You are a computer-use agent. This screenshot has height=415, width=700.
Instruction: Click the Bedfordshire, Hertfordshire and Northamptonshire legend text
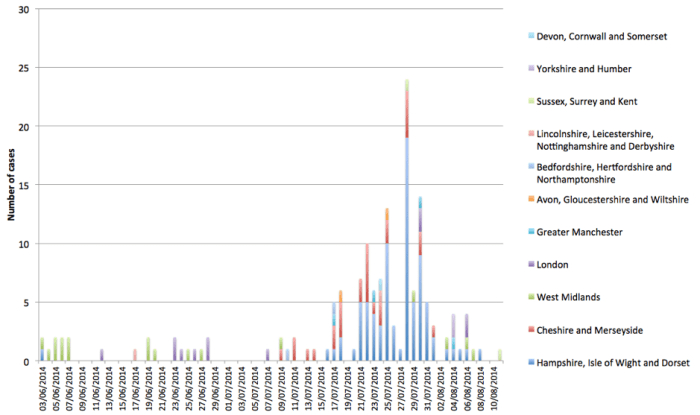tap(606, 172)
